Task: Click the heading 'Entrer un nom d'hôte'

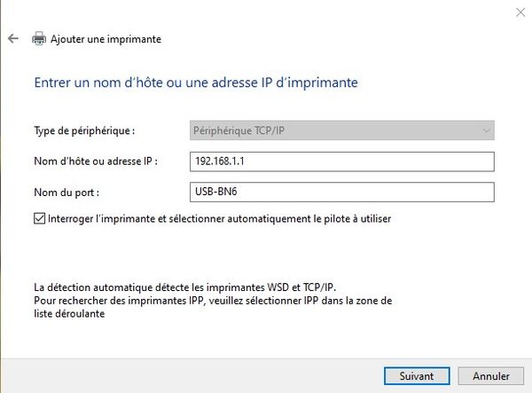Action: click(195, 83)
